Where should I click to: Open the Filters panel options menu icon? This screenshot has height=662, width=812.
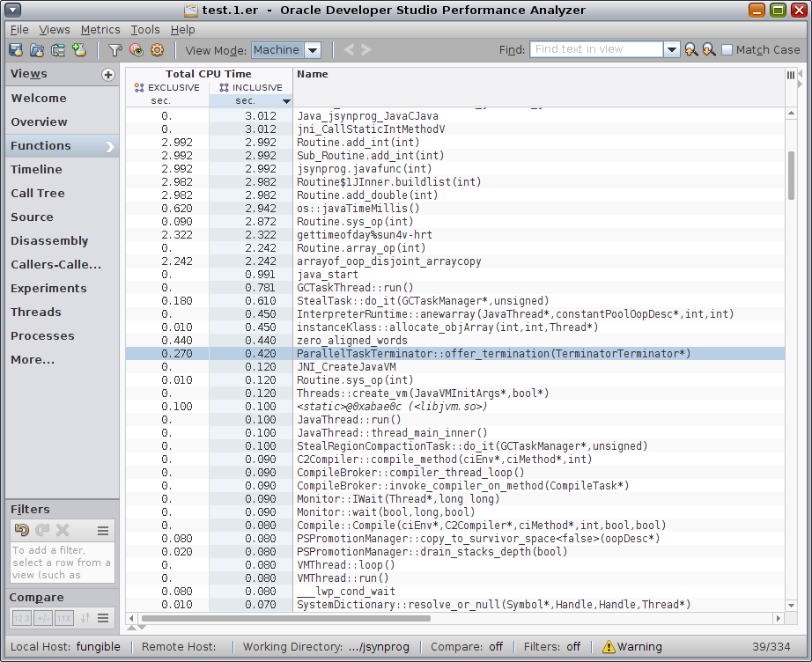pos(103,530)
